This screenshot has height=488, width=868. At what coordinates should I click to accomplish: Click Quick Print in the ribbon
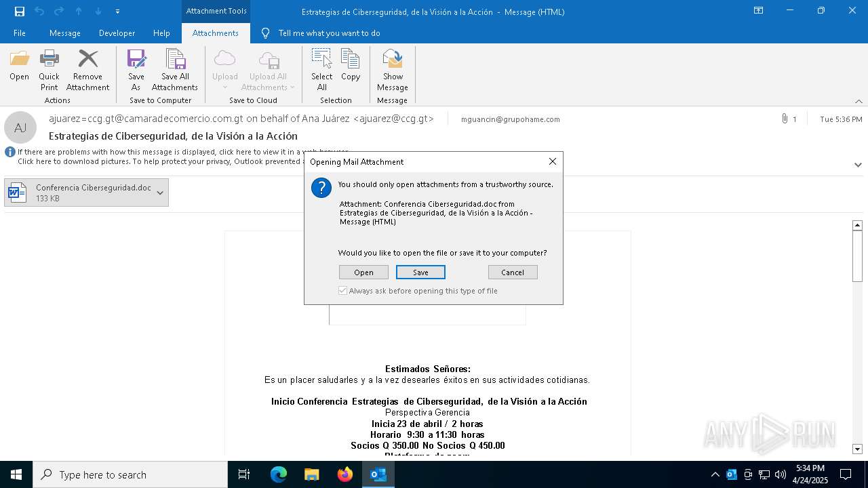49,70
